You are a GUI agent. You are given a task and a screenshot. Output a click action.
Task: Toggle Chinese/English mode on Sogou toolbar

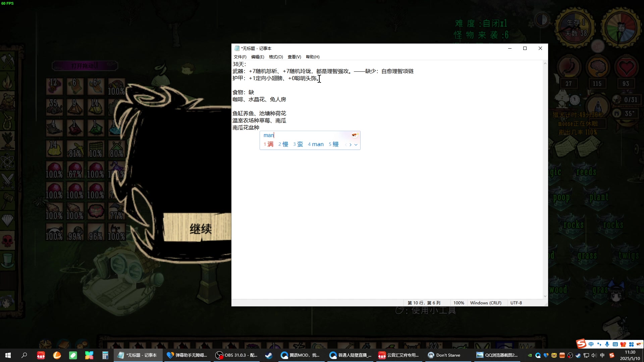pyautogui.click(x=591, y=344)
